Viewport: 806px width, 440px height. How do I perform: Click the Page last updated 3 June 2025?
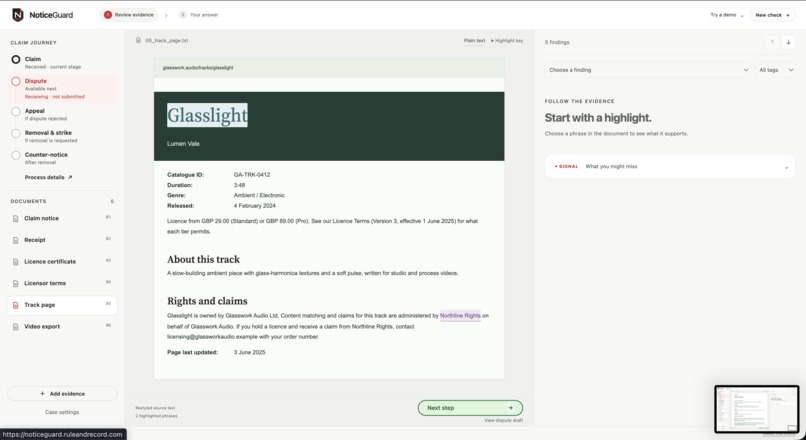(249, 353)
